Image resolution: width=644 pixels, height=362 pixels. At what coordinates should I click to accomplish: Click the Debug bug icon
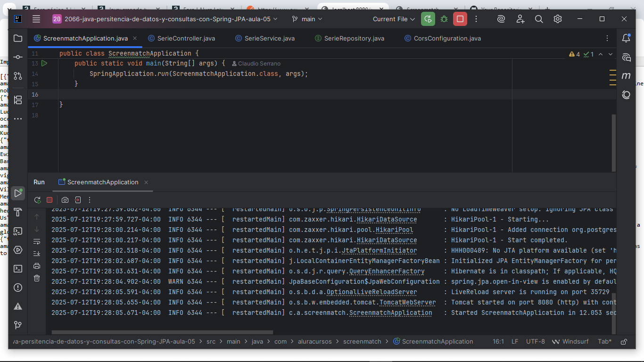[444, 19]
